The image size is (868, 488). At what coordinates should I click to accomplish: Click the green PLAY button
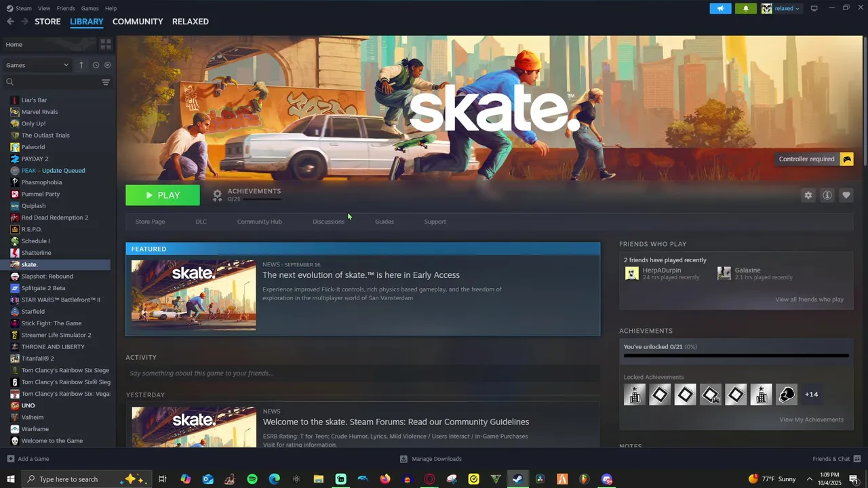coord(163,195)
